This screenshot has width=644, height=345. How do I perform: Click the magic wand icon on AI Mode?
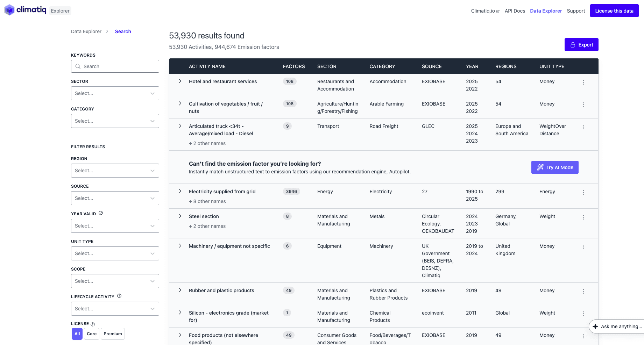(x=540, y=167)
